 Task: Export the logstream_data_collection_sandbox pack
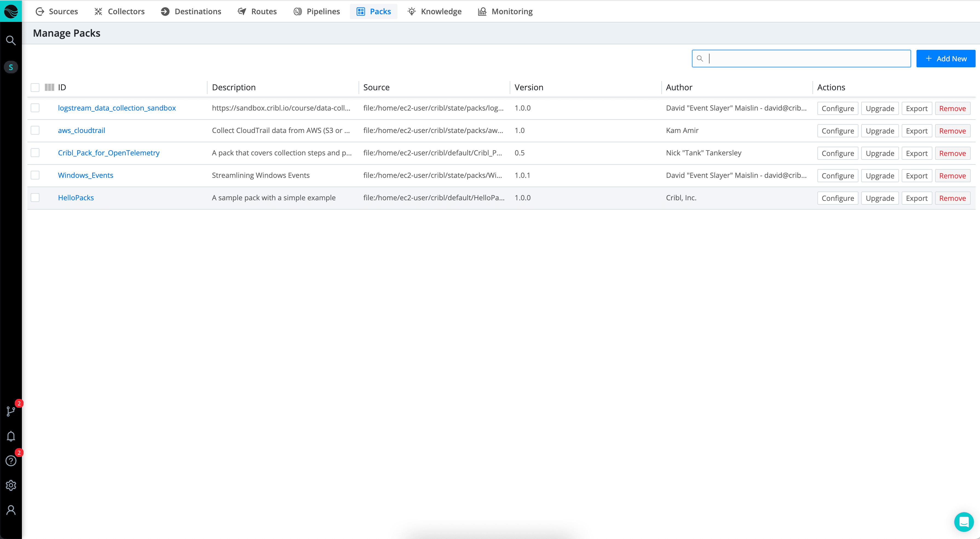pyautogui.click(x=916, y=108)
